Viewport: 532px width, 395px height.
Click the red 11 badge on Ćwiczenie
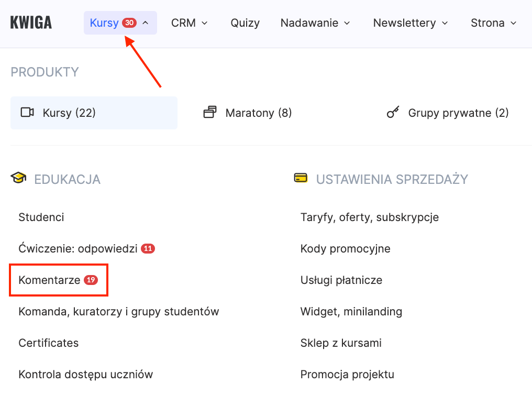pos(148,249)
